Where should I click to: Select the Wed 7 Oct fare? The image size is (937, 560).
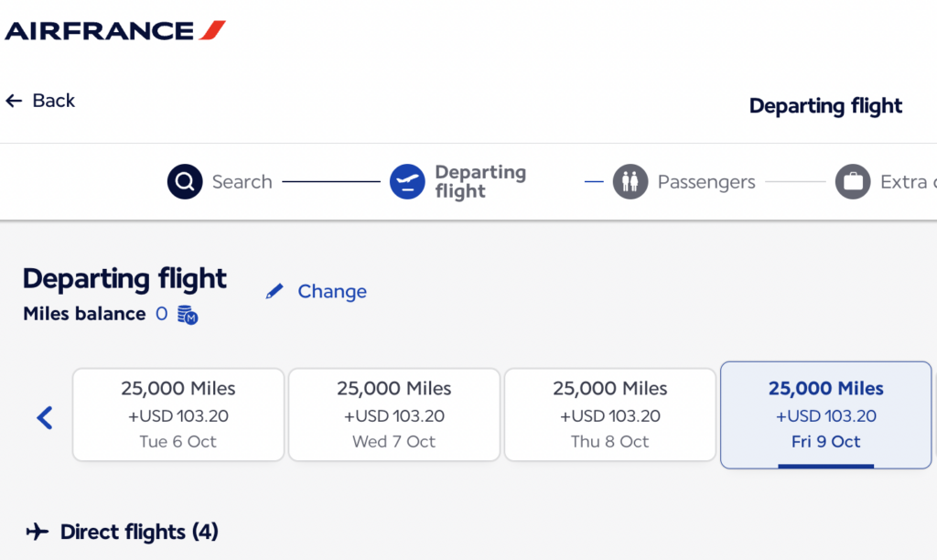pos(394,415)
